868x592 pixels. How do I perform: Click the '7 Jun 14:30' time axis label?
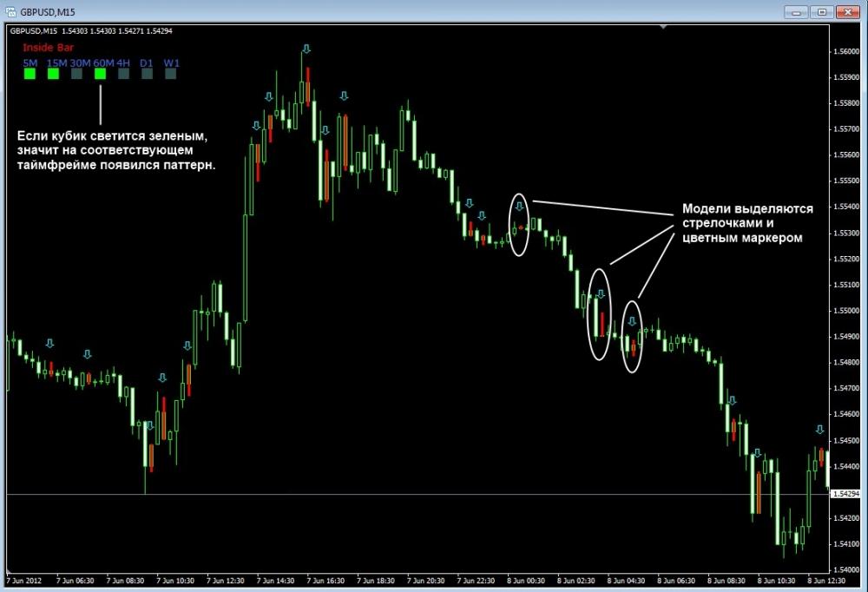(276, 581)
